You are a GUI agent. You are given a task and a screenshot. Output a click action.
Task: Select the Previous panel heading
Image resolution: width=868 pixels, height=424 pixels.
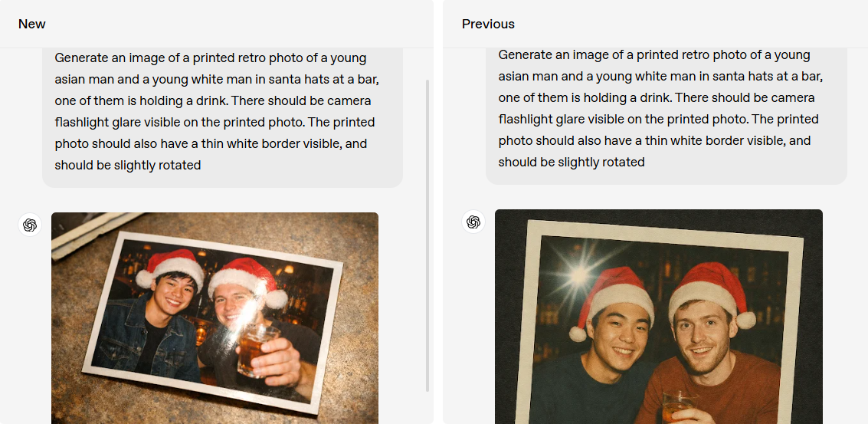click(x=488, y=24)
